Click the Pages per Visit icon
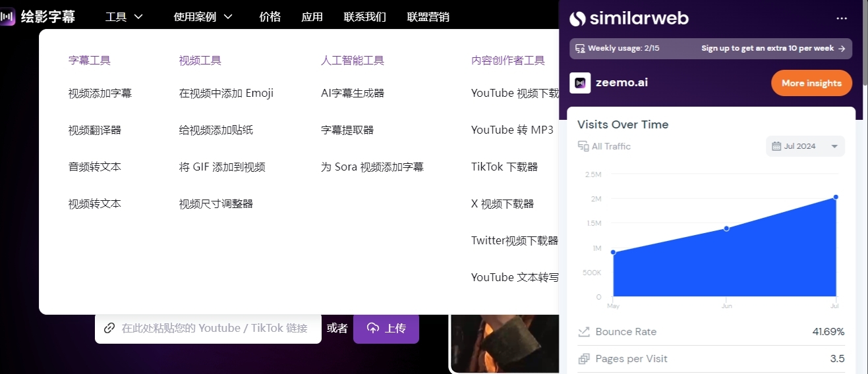The width and height of the screenshot is (868, 374). pos(583,359)
